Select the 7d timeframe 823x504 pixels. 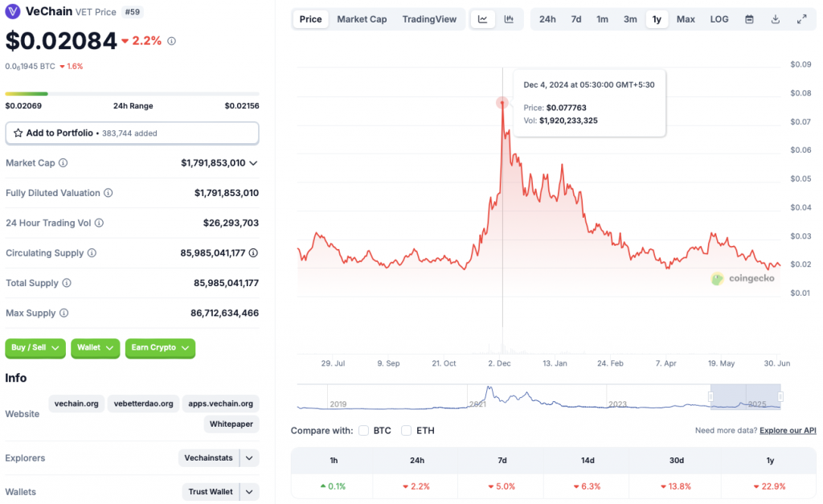click(x=575, y=19)
